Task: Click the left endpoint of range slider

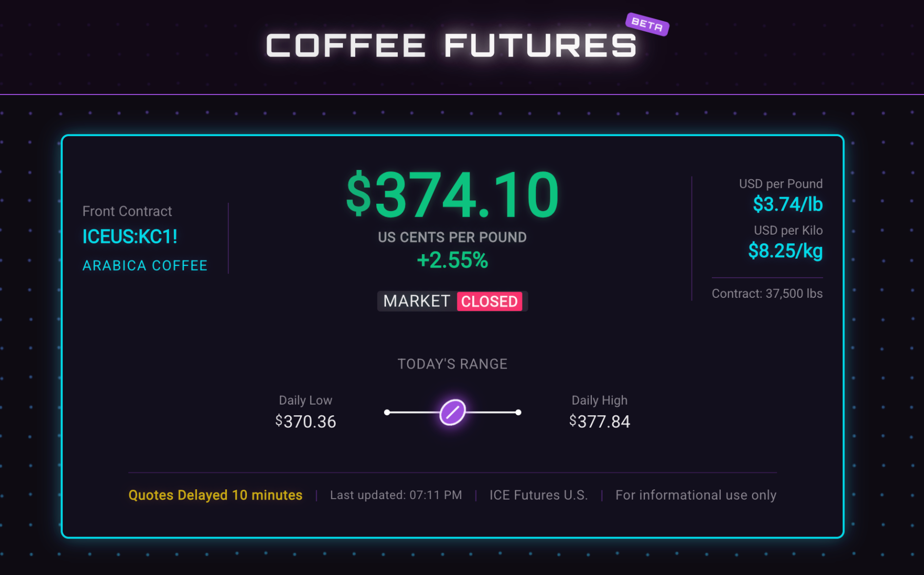Action: pos(387,412)
